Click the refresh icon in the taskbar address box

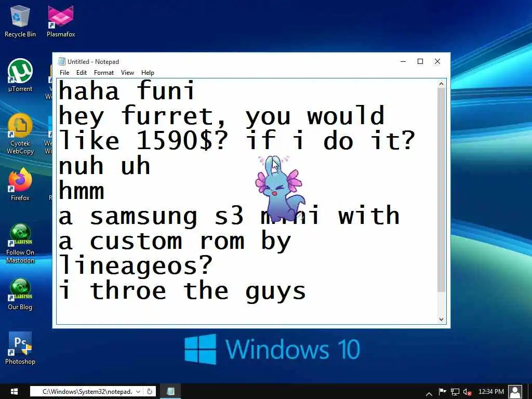click(x=149, y=392)
